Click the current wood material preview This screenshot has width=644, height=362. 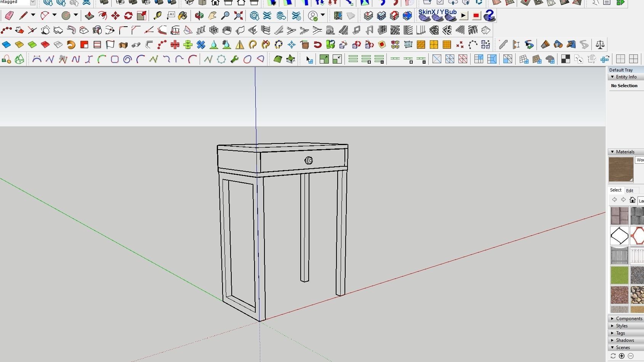621,169
